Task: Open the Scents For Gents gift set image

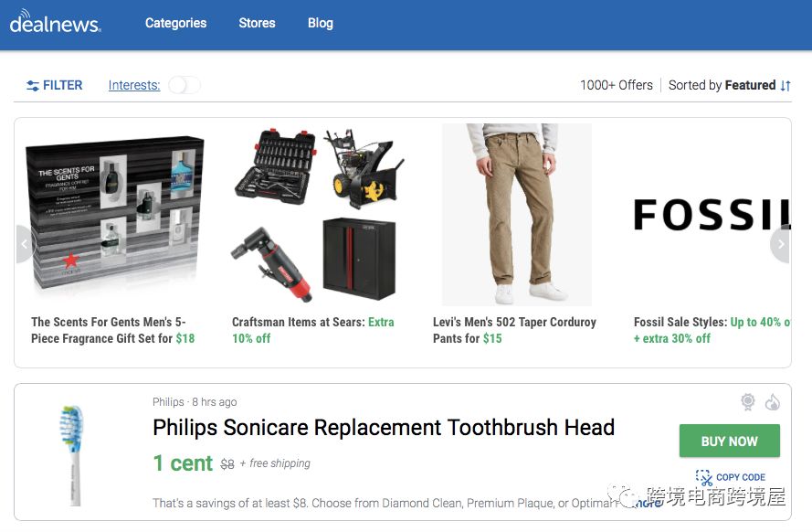Action: pyautogui.click(x=114, y=215)
